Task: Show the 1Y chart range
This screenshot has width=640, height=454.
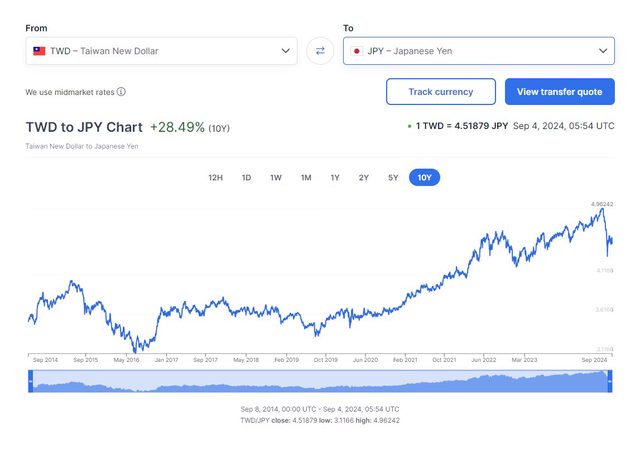Action: pos(335,177)
